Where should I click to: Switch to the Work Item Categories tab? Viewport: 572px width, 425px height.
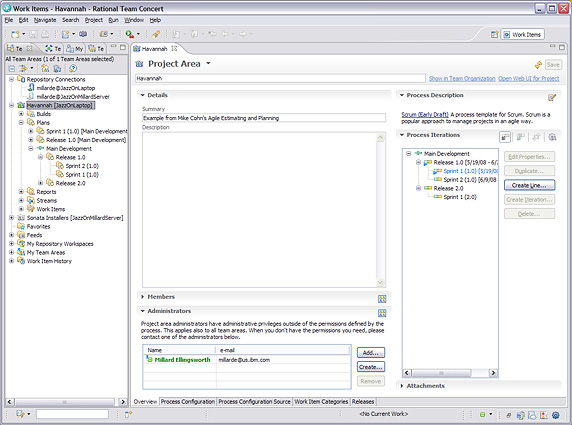(x=321, y=402)
